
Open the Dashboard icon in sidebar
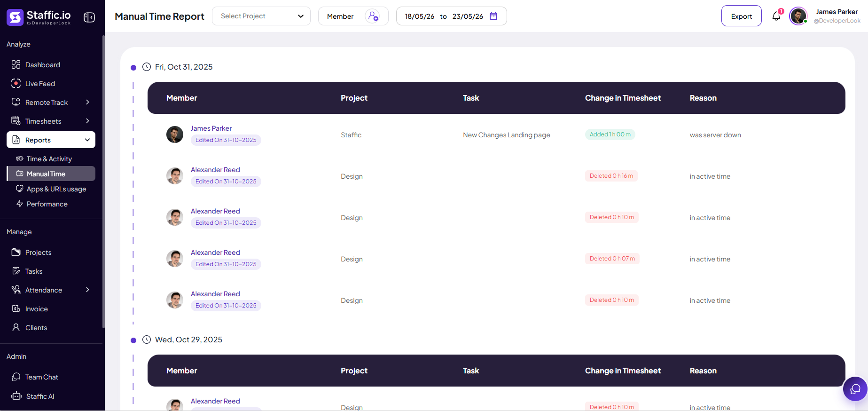coord(16,64)
